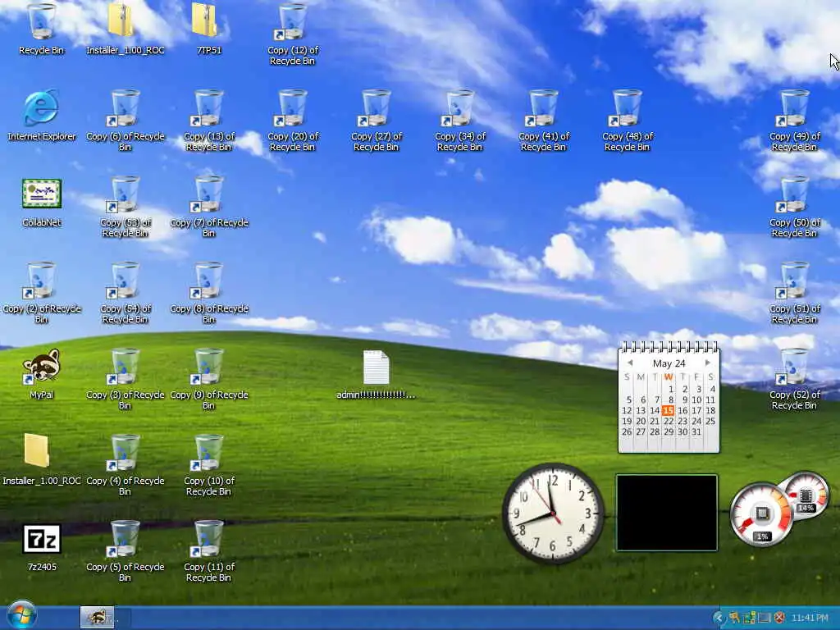Select Copy (49) of Recycle Bin
The image size is (840, 630).
pyautogui.click(x=794, y=121)
